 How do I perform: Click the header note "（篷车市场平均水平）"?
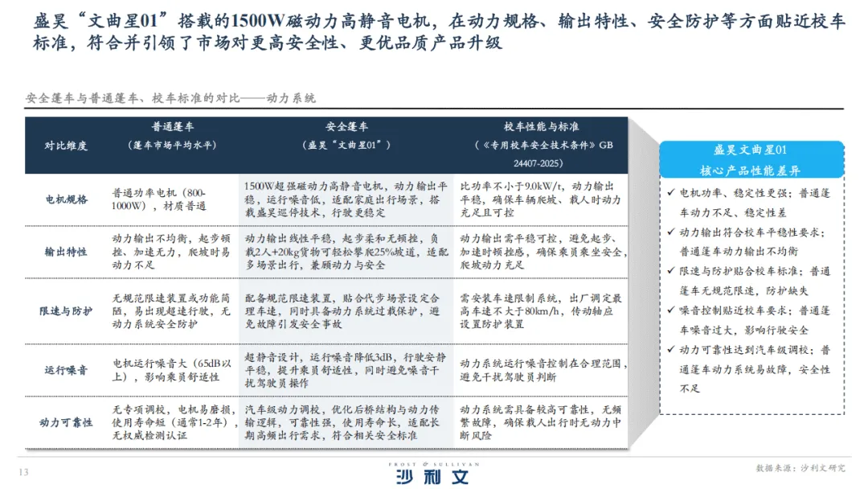point(172,145)
